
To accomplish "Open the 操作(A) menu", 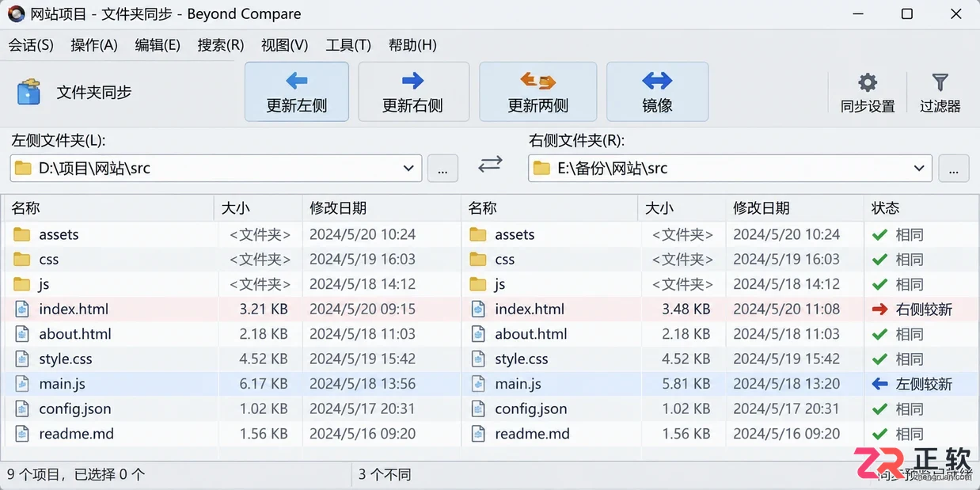I will click(x=94, y=45).
